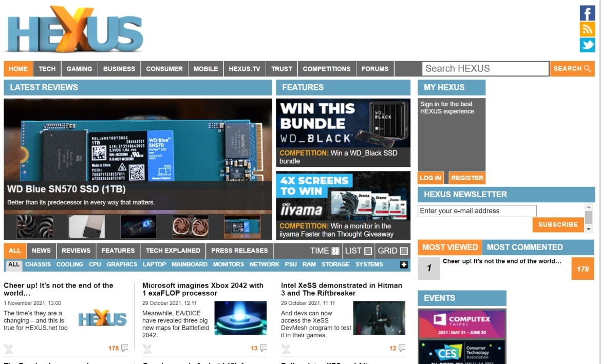Click the orange RSS feed icon

coord(587,29)
